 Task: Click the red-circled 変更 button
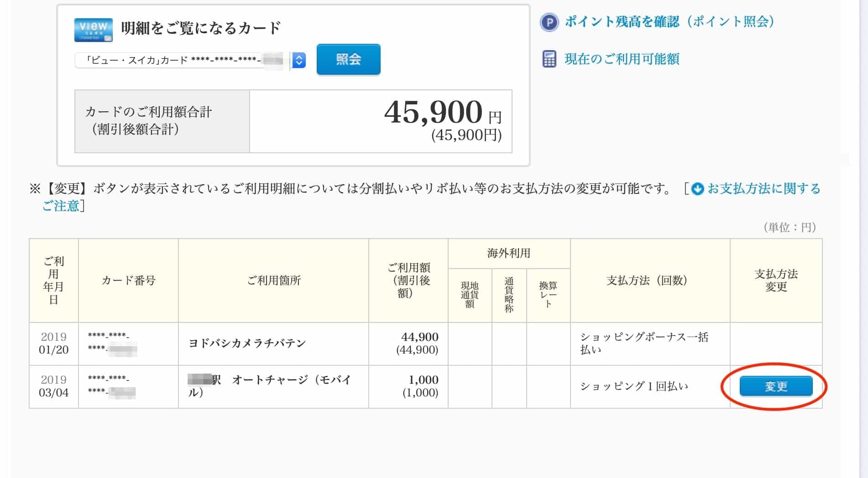click(777, 386)
